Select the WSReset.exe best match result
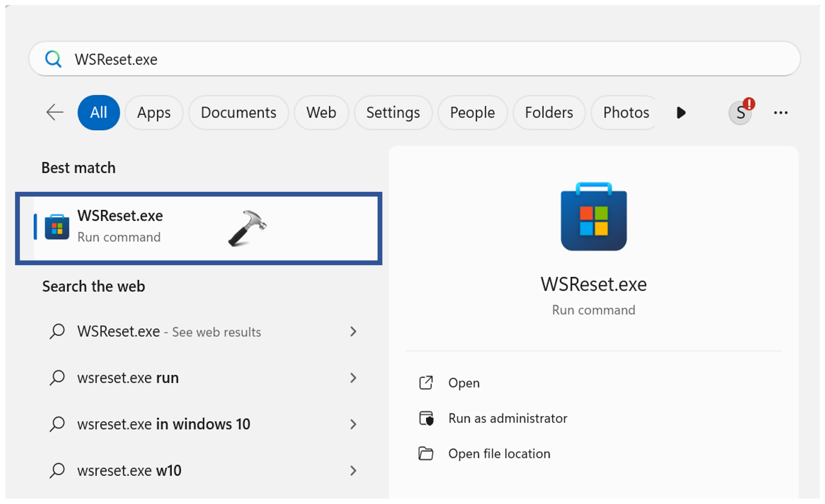This screenshot has width=825, height=504. 198,228
